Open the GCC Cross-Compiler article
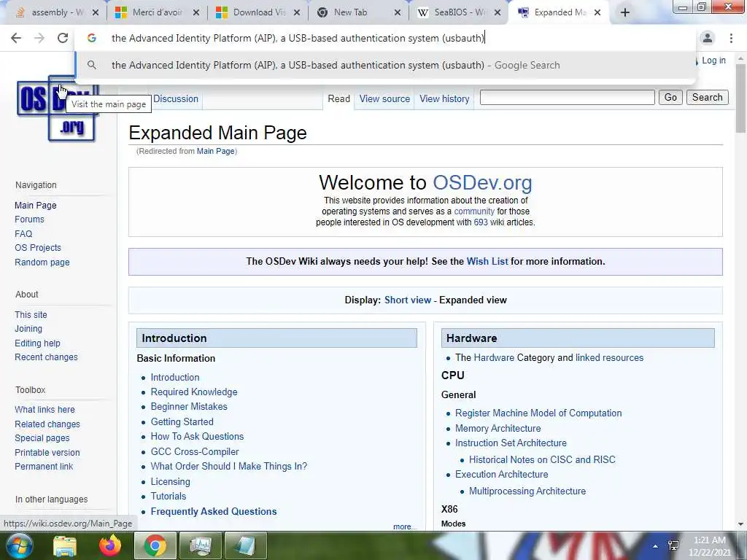747x560 pixels. (x=195, y=451)
